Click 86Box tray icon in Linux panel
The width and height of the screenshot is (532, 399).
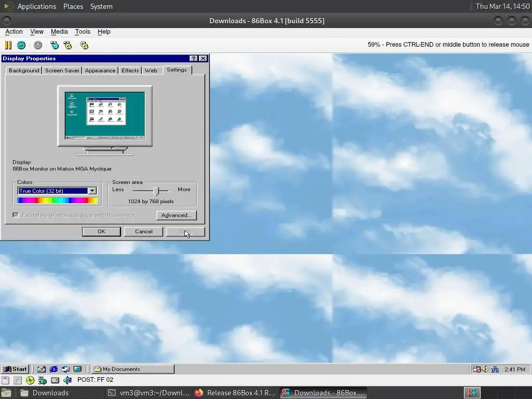point(472,393)
